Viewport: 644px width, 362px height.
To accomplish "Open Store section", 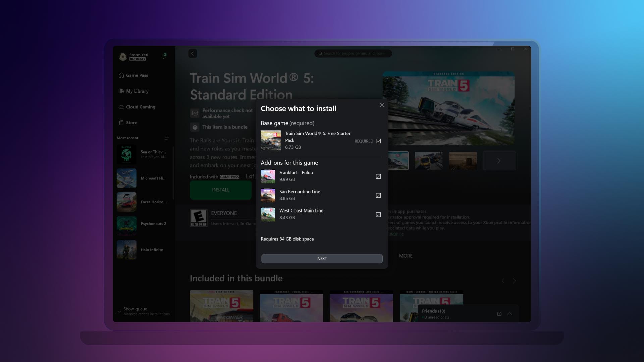I will [131, 122].
